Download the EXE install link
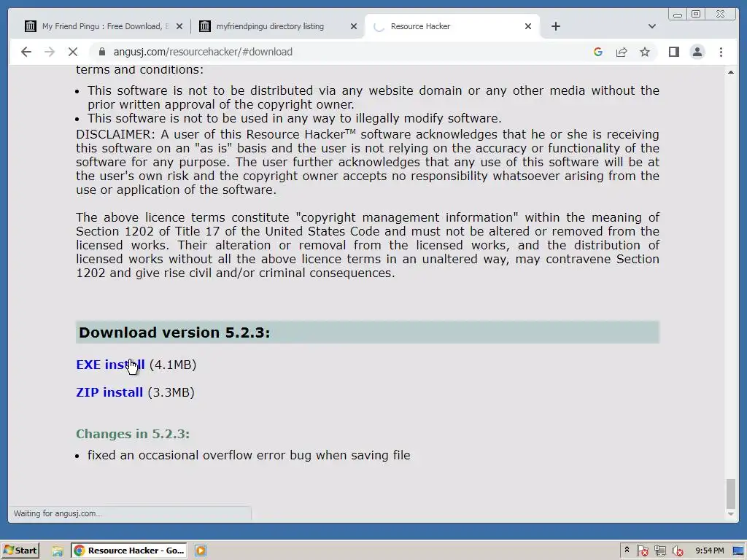Screen dimensions: 747x560 click(x=110, y=365)
